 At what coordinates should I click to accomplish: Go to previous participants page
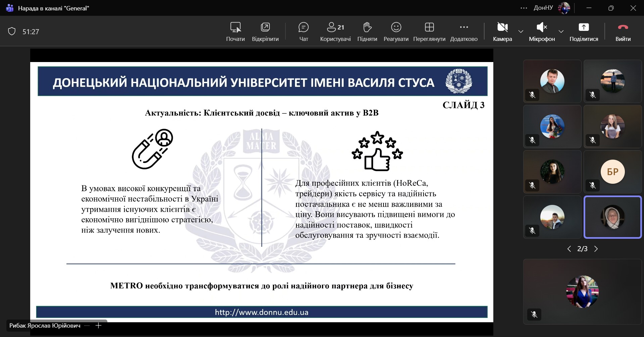569,249
